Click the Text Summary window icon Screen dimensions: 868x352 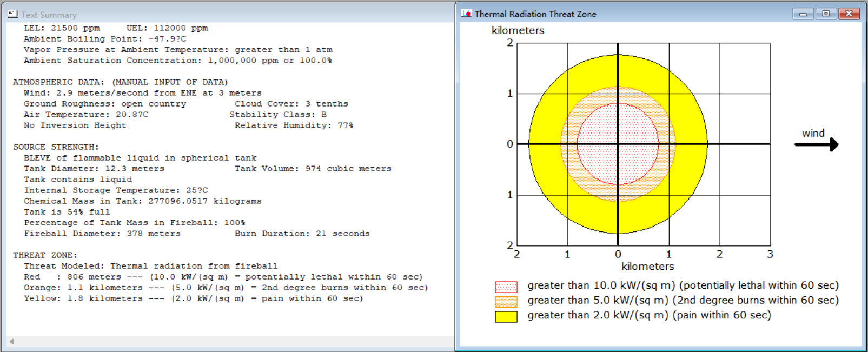12,14
